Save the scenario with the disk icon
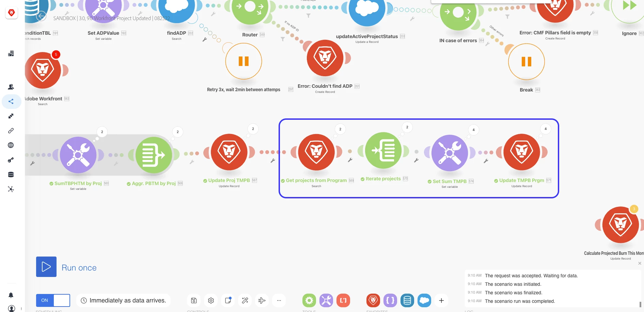 (x=194, y=300)
